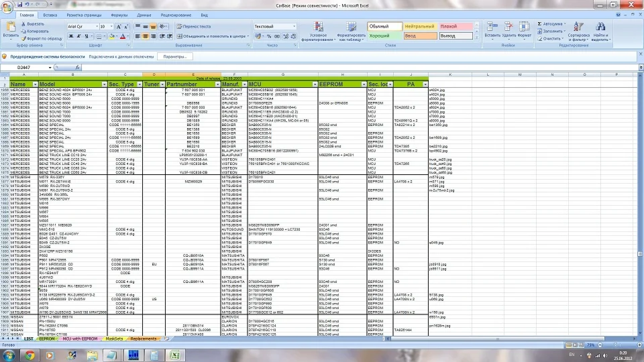Click the Delete cells (Удалить) icon
This screenshot has width=644, height=362.
508,27
